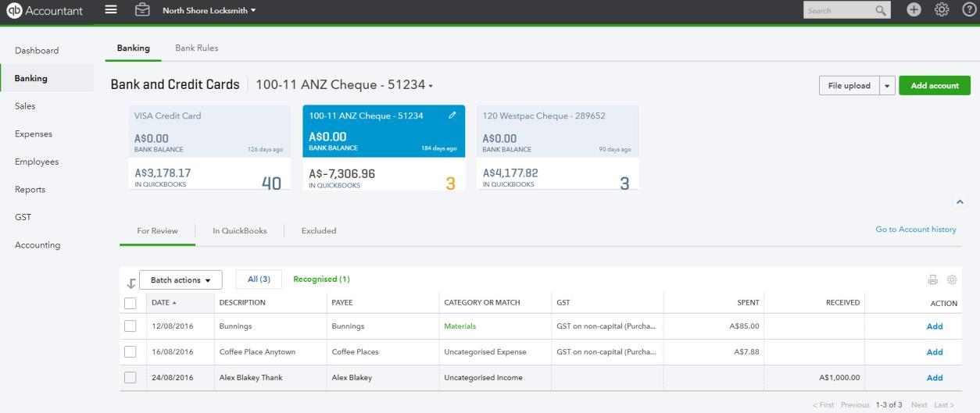This screenshot has height=413, width=980.
Task: Select the Banking tab
Action: point(134,48)
